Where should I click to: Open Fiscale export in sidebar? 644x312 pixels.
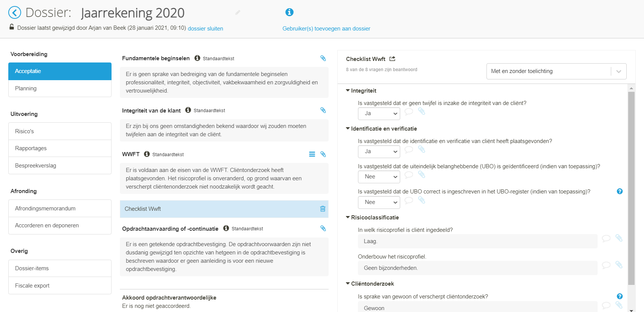tap(60, 286)
